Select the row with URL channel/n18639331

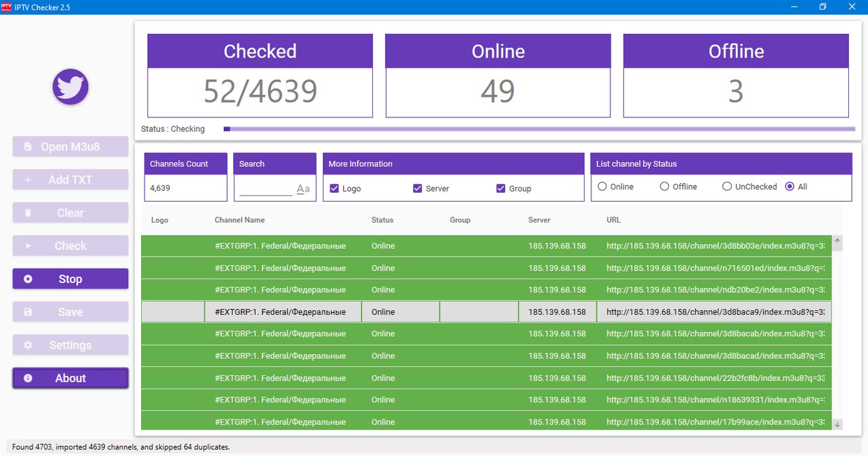[x=486, y=400]
